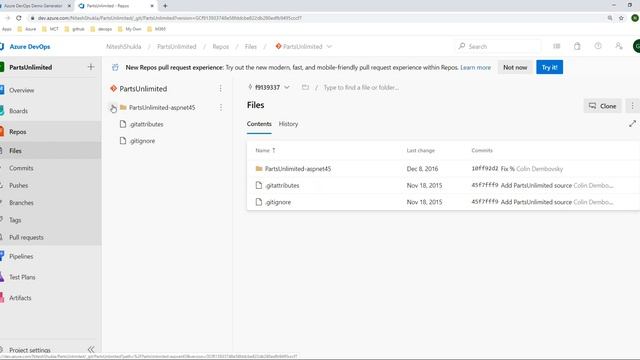Add new item via plus icon beside PartsUnlimited
This screenshot has height=360, width=640.
91,67
